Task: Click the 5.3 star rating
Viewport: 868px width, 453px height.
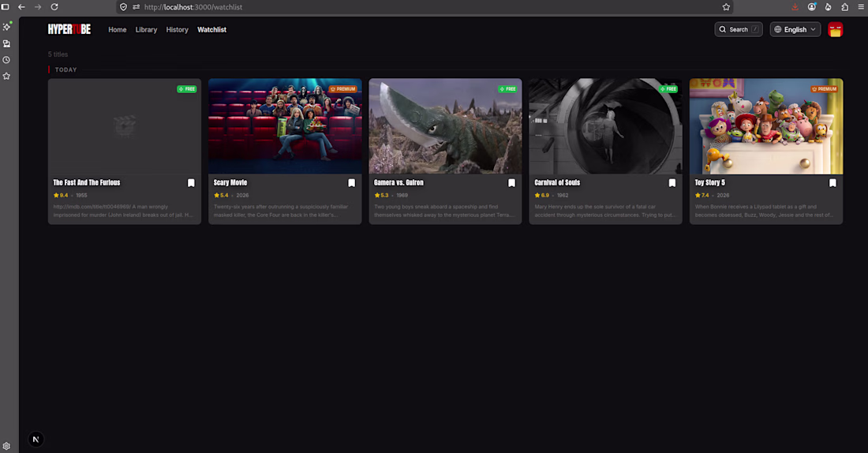Action: point(381,195)
